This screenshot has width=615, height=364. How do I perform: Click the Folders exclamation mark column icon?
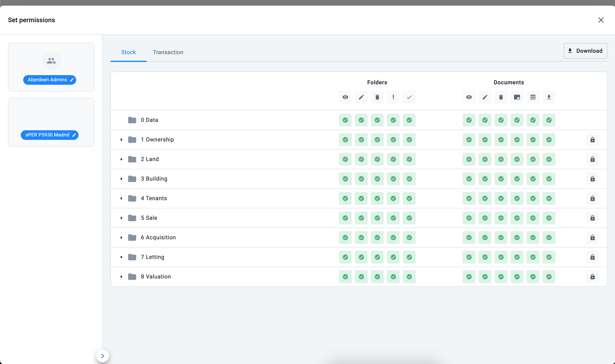[x=393, y=97]
